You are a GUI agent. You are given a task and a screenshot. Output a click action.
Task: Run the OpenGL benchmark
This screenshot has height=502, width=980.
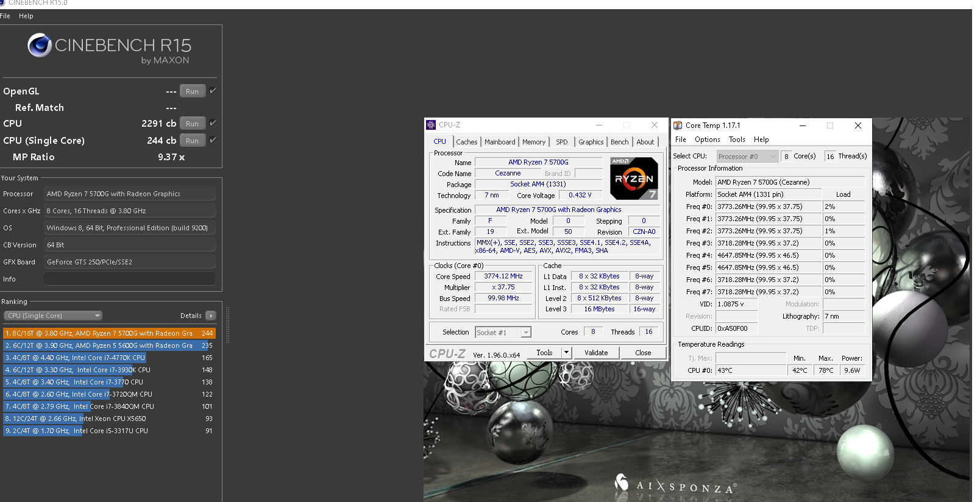point(193,91)
